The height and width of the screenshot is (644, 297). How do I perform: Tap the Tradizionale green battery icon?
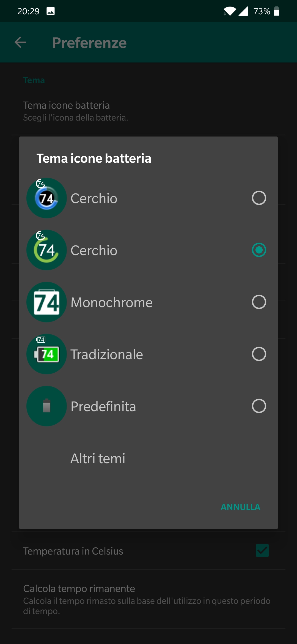(x=46, y=354)
